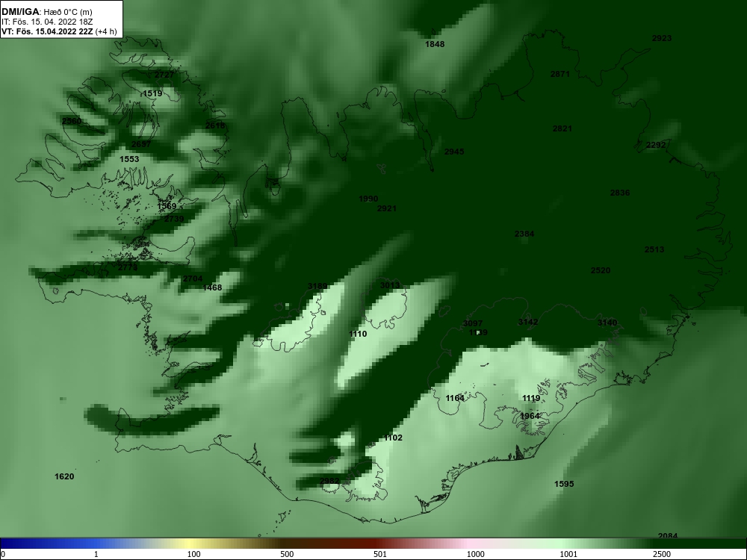Viewport: 747px width, 560px height.
Task: Click the 'DMI/IGA: Hæð 0°C (m)' title
Action: tap(46, 12)
